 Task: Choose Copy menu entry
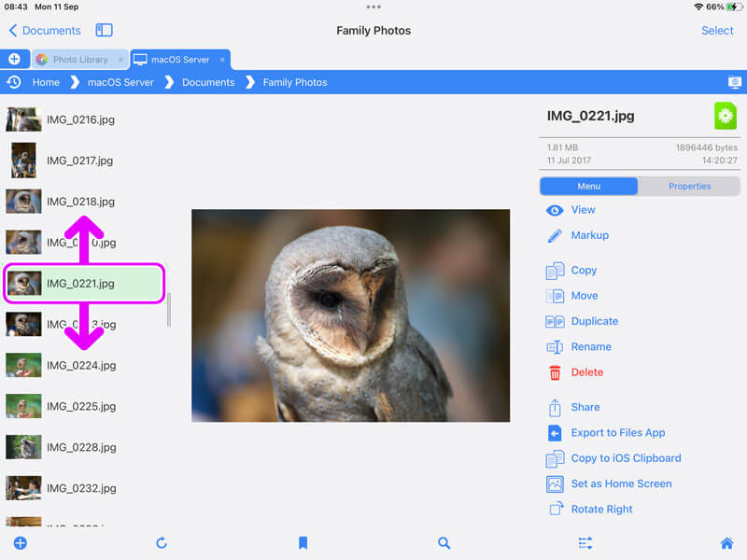pos(584,270)
